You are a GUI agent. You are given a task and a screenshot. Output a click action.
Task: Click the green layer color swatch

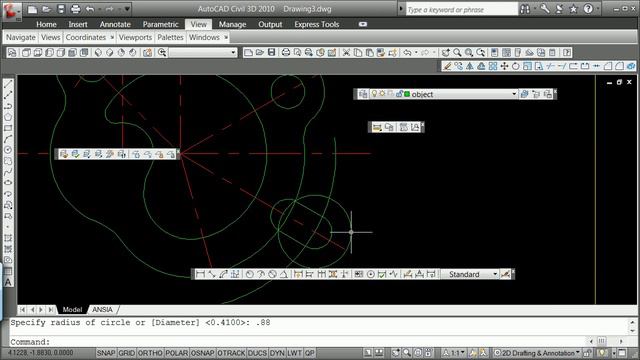click(407, 94)
